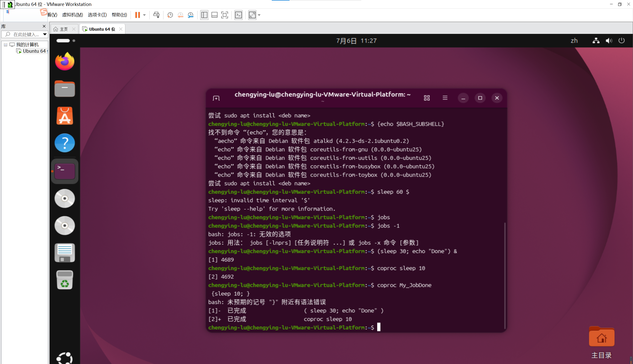This screenshot has height=364, width=633.
Task: Collapse the 我的计算机 tree node
Action: (5, 45)
